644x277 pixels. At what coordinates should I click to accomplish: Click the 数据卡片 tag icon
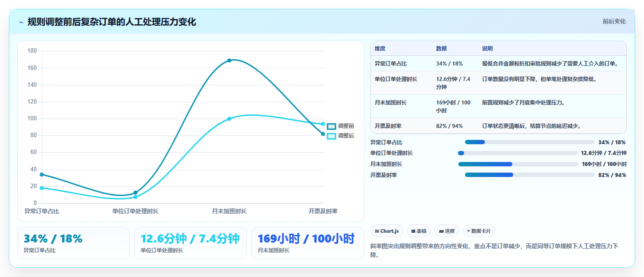[468, 231]
